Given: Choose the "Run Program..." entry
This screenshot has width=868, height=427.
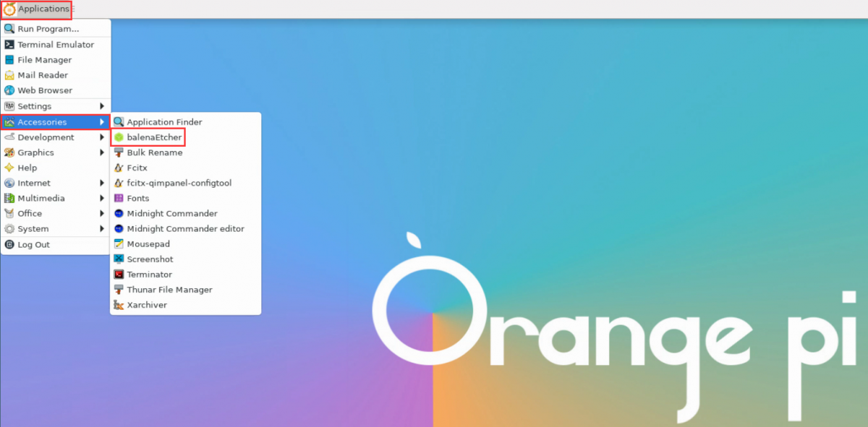Looking at the screenshot, I should coord(56,29).
